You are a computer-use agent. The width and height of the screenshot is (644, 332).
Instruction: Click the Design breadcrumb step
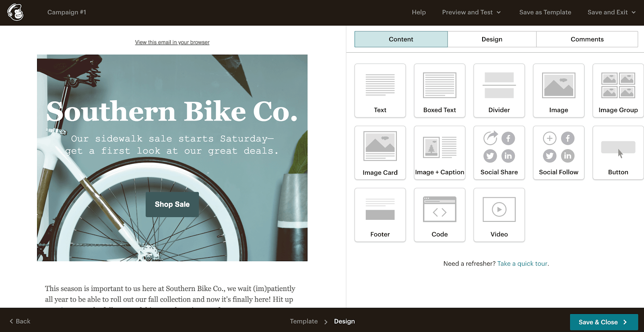345,321
